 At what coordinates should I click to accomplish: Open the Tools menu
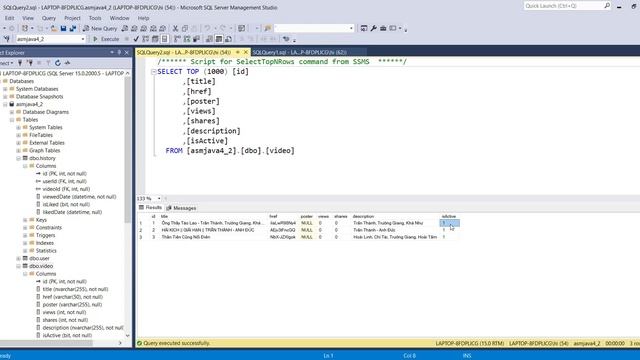coord(95,18)
